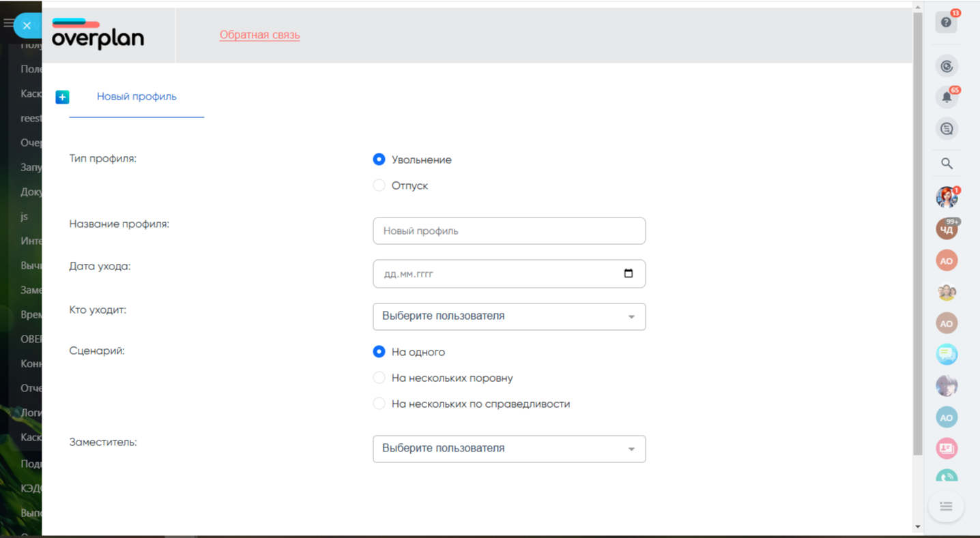The width and height of the screenshot is (980, 538).
Task: Click the Название профиля text field
Action: pos(509,231)
